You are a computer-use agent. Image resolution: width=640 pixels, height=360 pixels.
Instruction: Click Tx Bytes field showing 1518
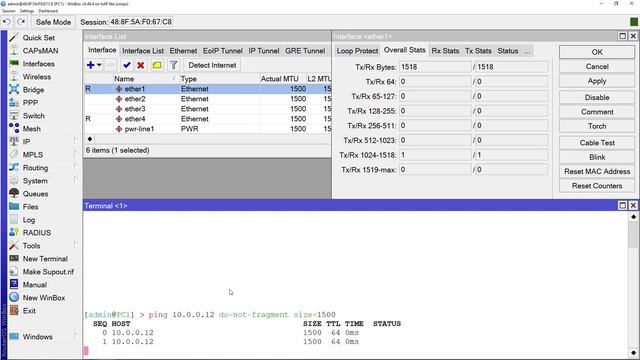pos(435,67)
